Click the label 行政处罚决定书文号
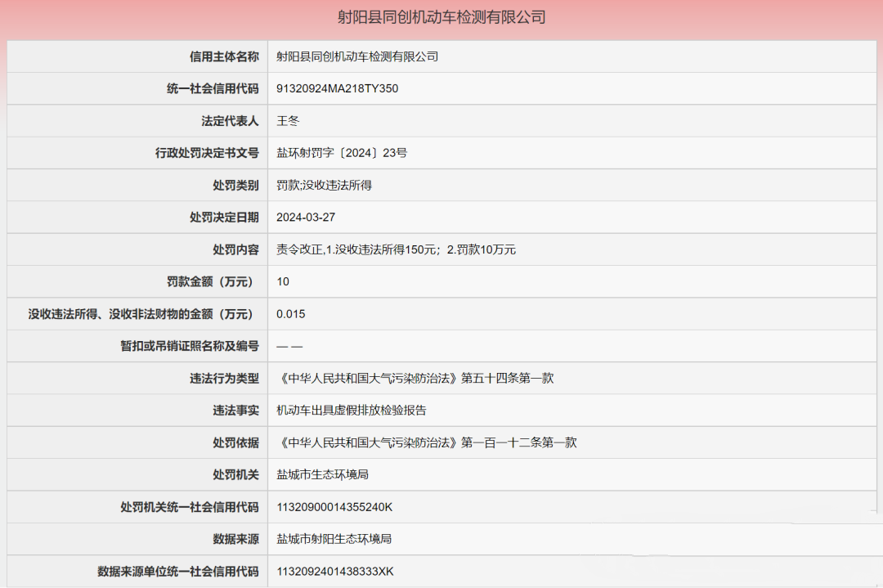The height and width of the screenshot is (588, 883). [207, 153]
